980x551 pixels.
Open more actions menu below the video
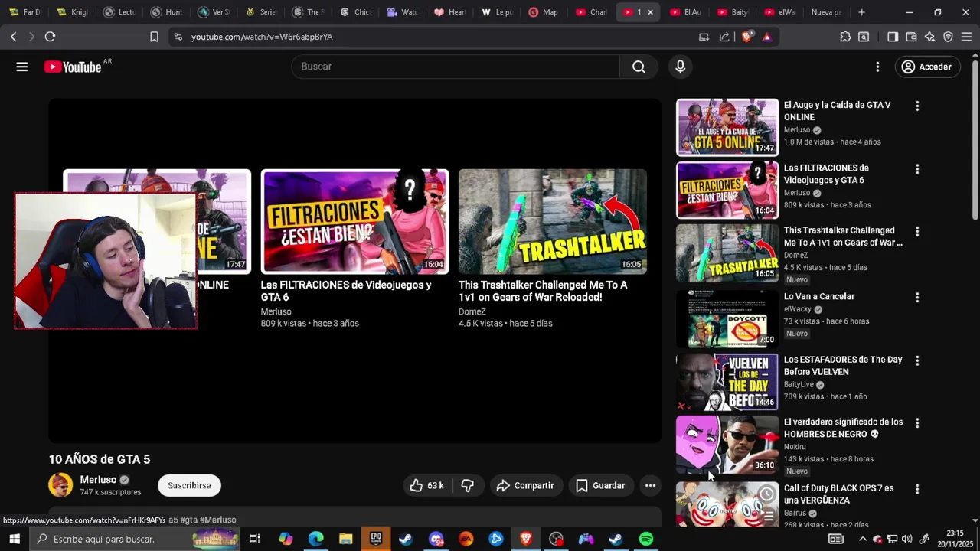[x=650, y=485]
